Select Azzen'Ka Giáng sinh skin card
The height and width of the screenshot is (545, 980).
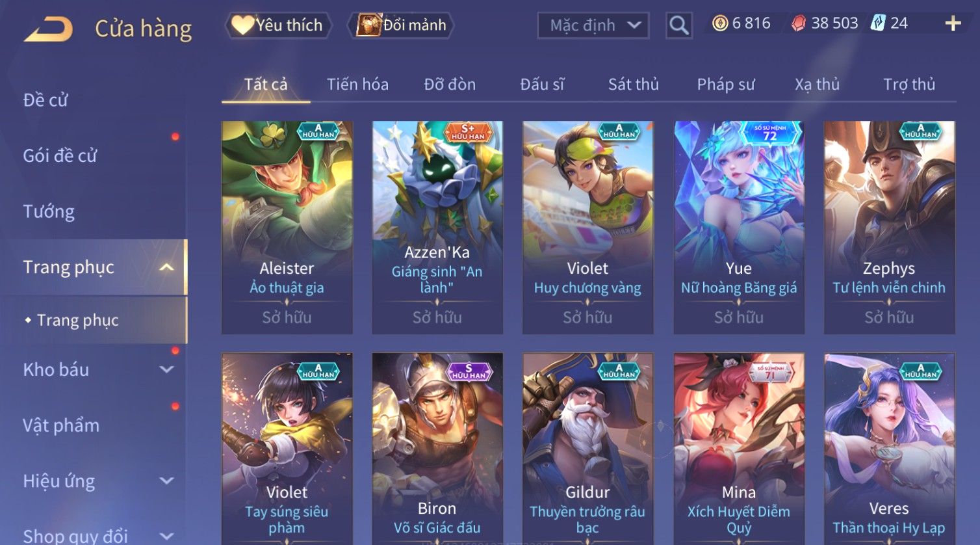point(437,228)
